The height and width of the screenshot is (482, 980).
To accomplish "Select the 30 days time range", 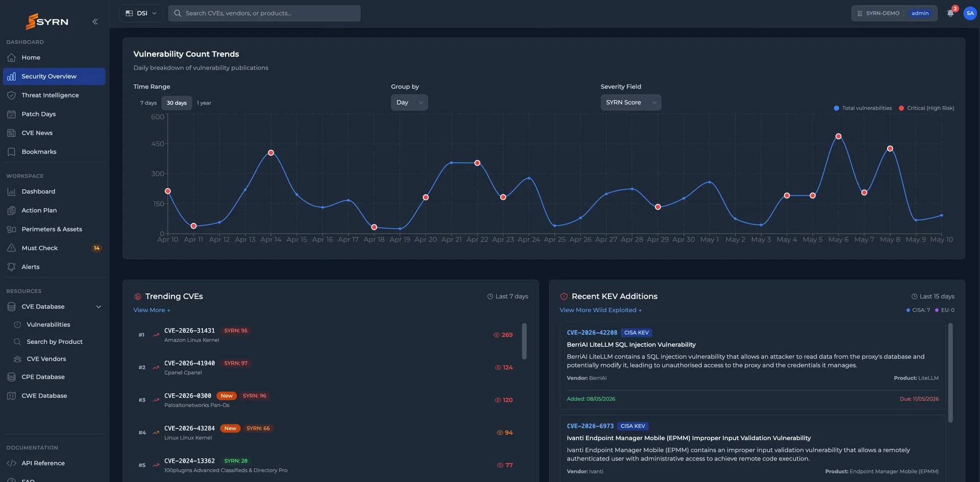I will tap(177, 103).
